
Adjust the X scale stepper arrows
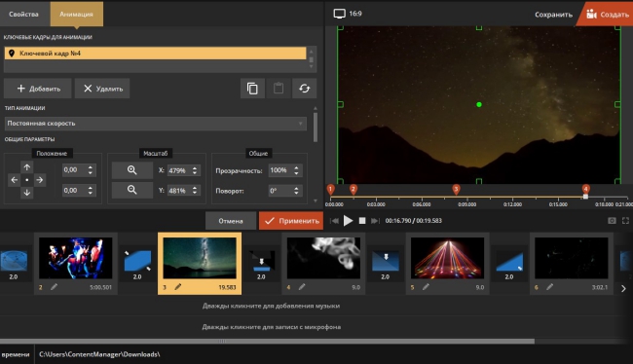[x=195, y=170]
